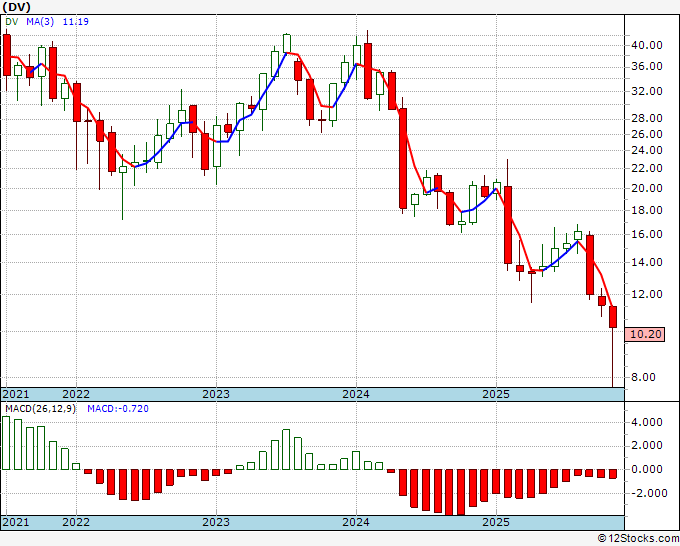Click the 36.00 price axis label
The height and width of the screenshot is (546, 680).
click(x=646, y=66)
